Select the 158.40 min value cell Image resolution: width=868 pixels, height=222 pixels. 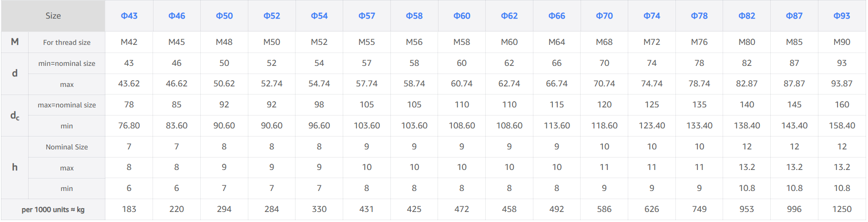click(842, 126)
